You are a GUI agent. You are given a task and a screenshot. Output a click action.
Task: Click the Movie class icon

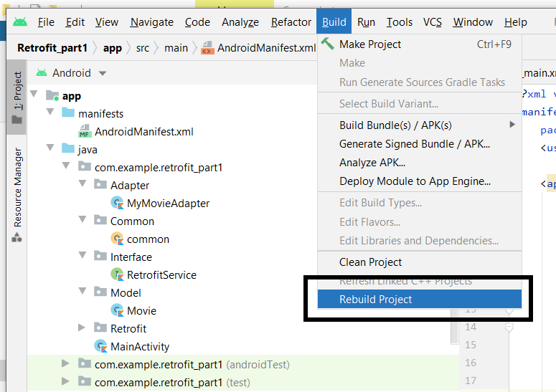tap(117, 311)
